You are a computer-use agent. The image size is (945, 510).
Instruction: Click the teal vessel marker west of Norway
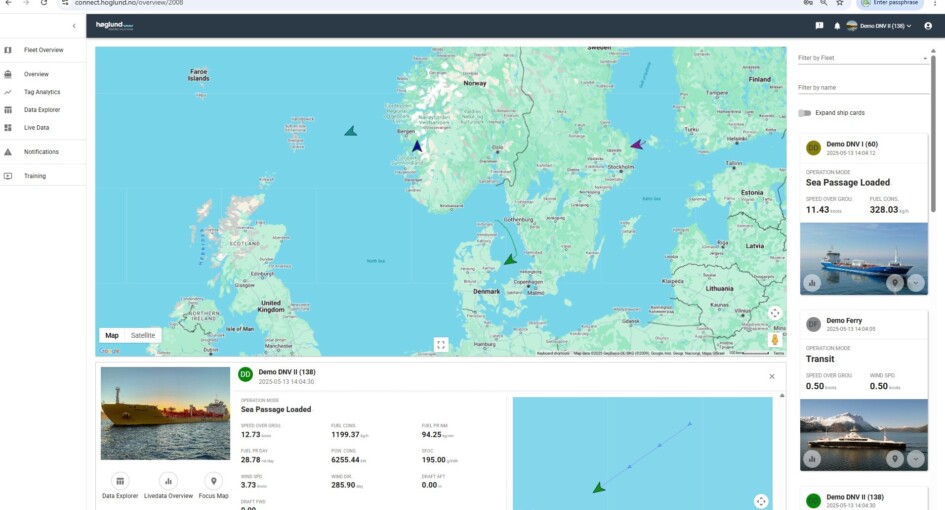(351, 131)
